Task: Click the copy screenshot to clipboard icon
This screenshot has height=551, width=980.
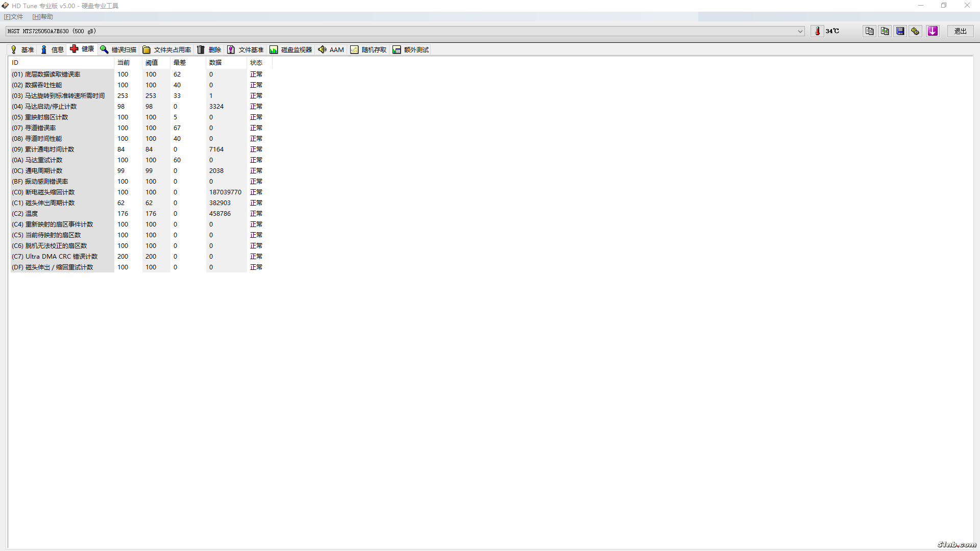Action: 885,31
